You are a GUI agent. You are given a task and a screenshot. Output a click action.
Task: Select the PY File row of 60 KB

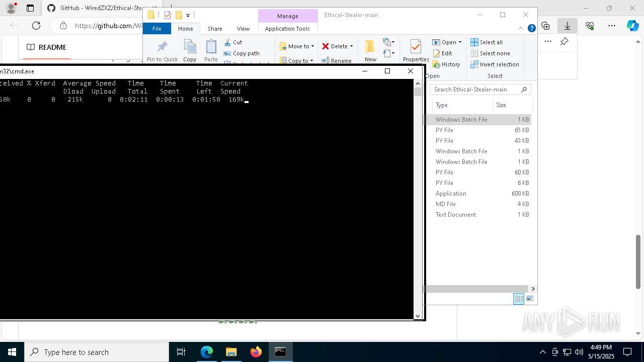(x=478, y=172)
